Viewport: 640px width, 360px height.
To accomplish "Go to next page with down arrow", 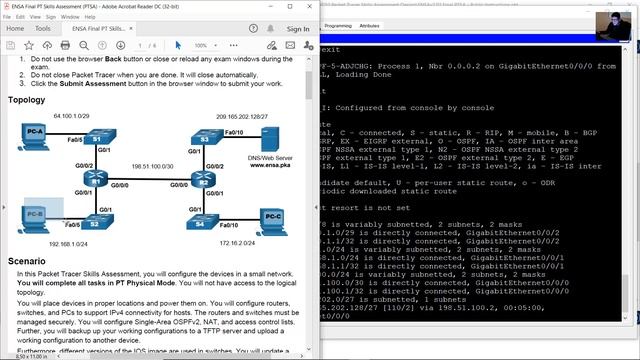I will pos(120,45).
